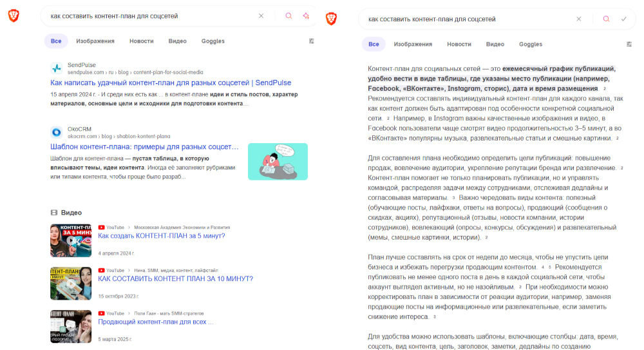Screen dimensions: 644x350
Task: Click the thumbnail of the 5 минут video
Action: (x=71, y=240)
